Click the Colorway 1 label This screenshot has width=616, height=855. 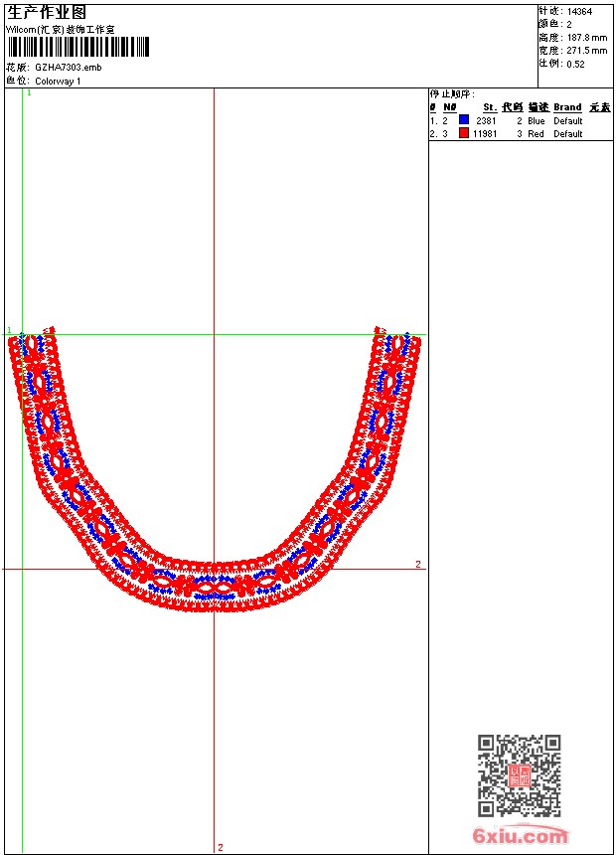click(x=58, y=81)
